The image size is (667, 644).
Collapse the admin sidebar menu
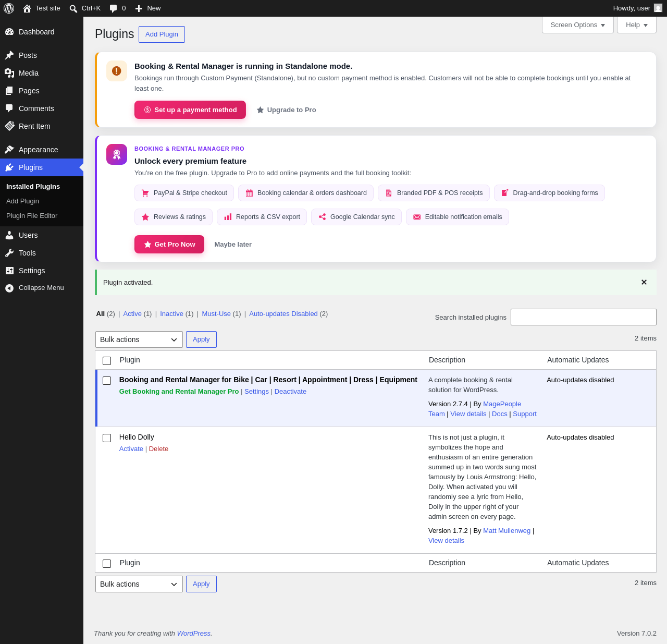coord(42,288)
